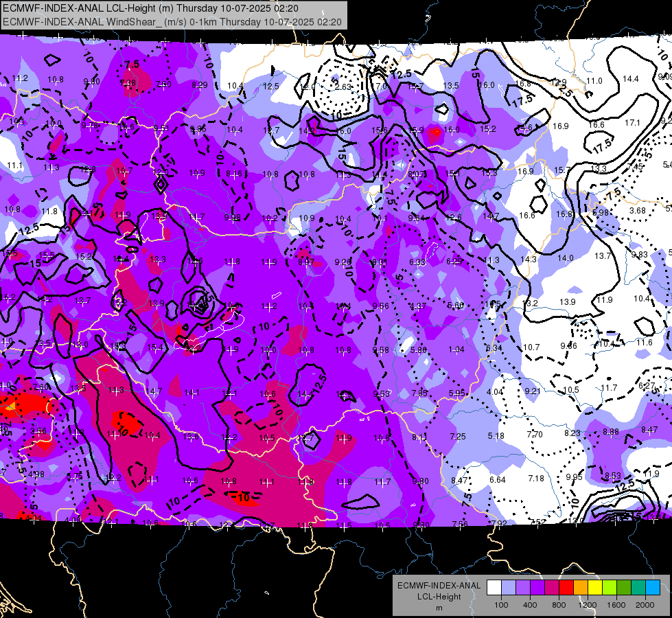Click the legend tick value 1200

587,605
